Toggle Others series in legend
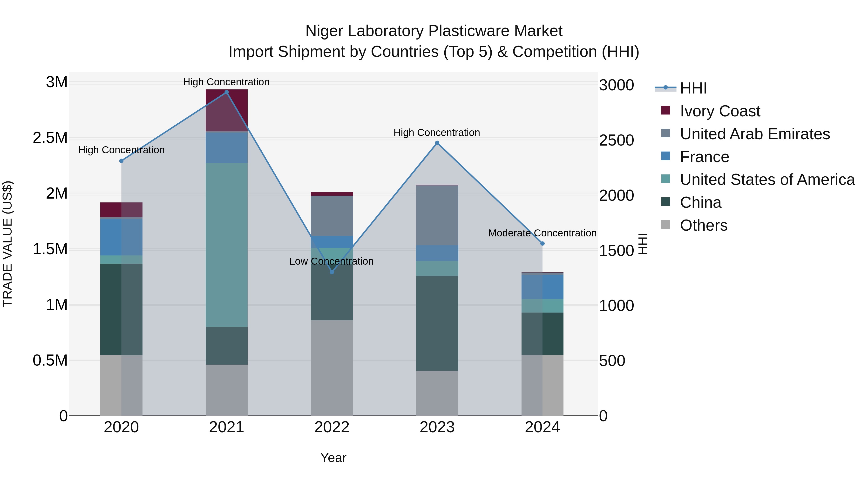Image resolution: width=868 pixels, height=488 pixels. click(694, 225)
